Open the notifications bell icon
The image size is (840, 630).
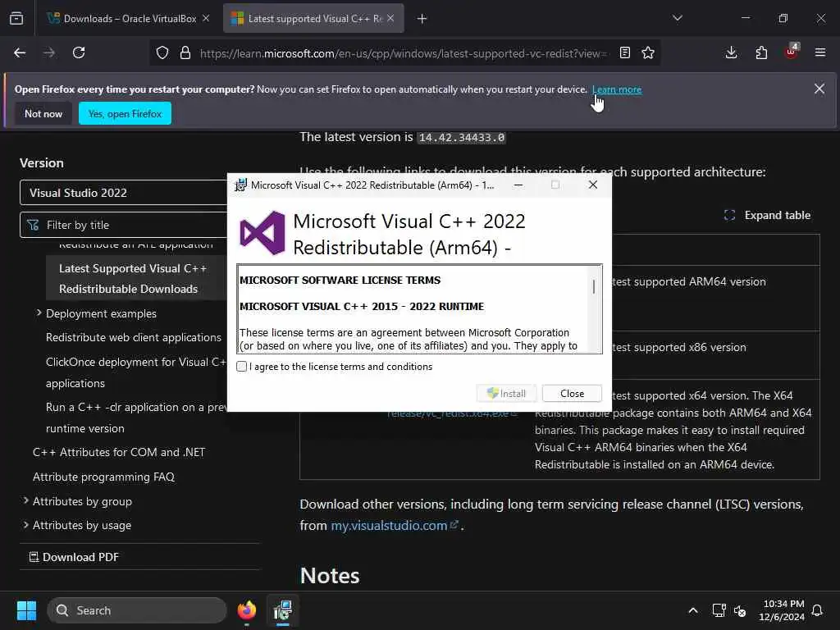[817, 610]
